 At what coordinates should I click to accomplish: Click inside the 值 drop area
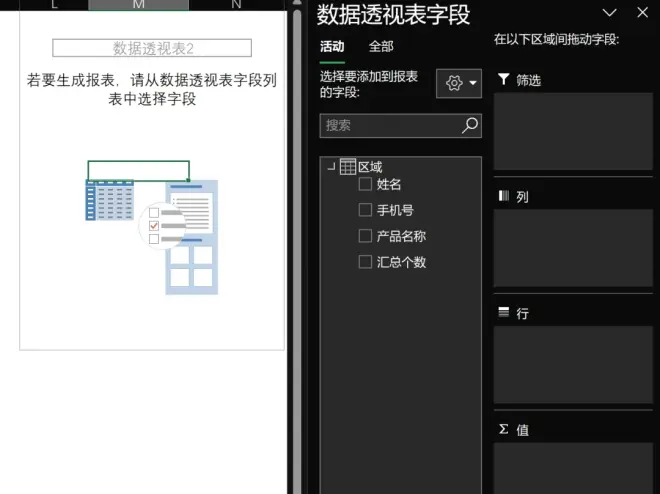(x=573, y=468)
